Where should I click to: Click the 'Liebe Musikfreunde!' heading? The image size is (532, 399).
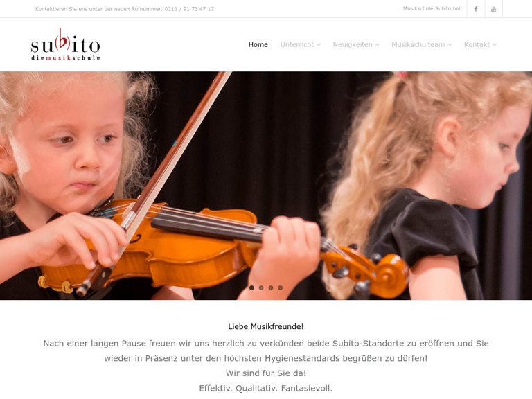tap(266, 326)
